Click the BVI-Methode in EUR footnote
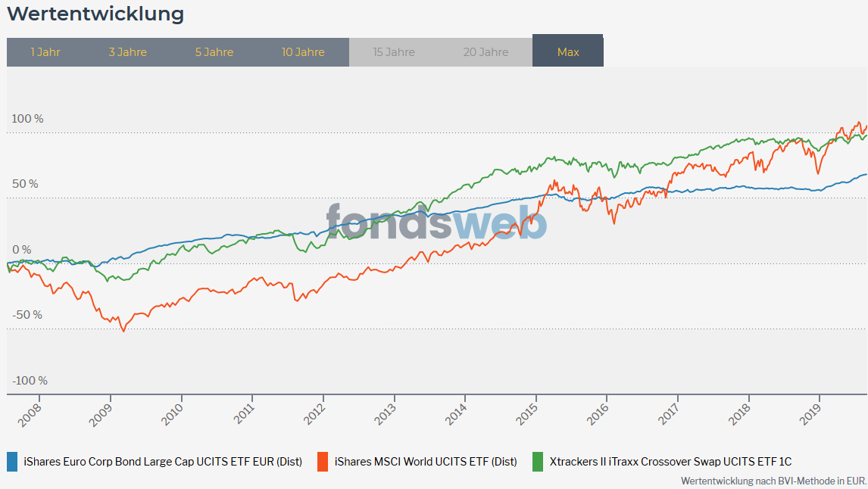868x489 pixels. 773,481
